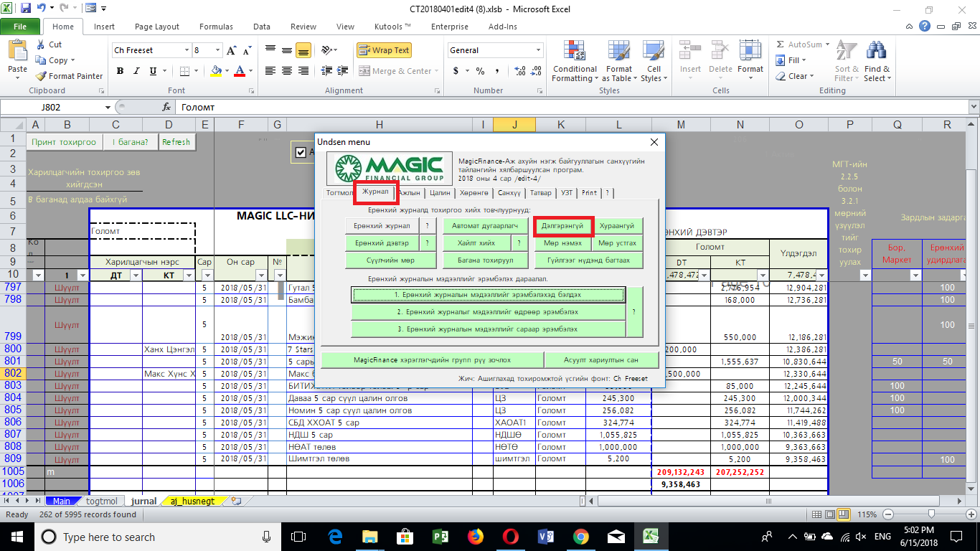Viewport: 980px width, 551px height.
Task: Open the filter dropdown for КТ column
Action: (189, 275)
